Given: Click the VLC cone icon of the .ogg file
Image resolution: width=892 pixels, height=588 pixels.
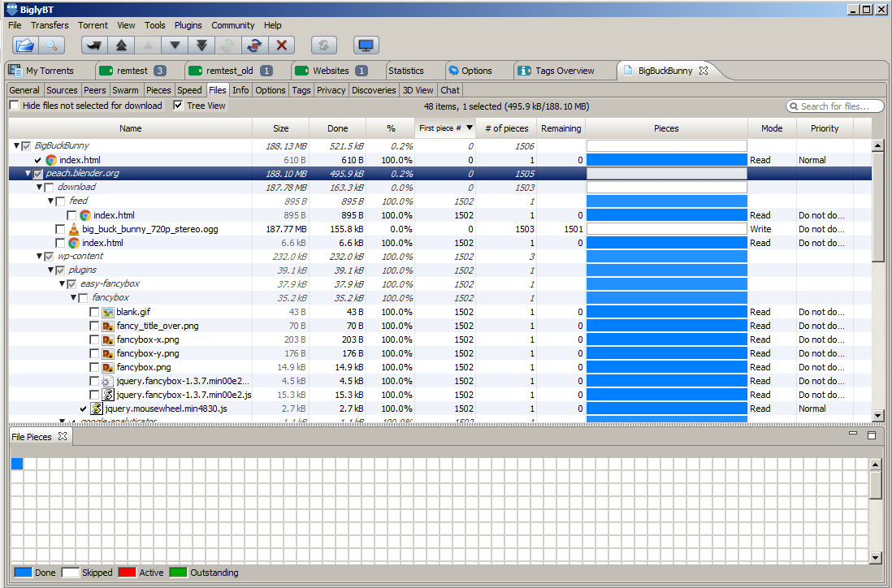Looking at the screenshot, I should coord(74,229).
